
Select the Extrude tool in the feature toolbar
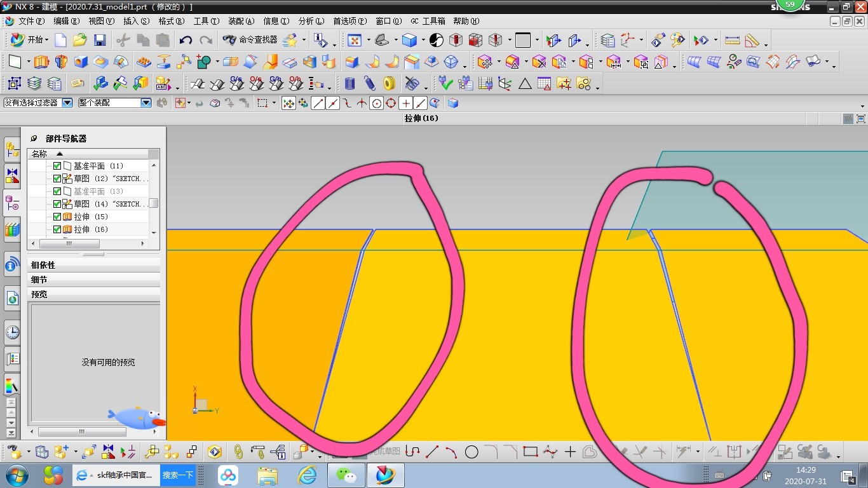(x=41, y=62)
